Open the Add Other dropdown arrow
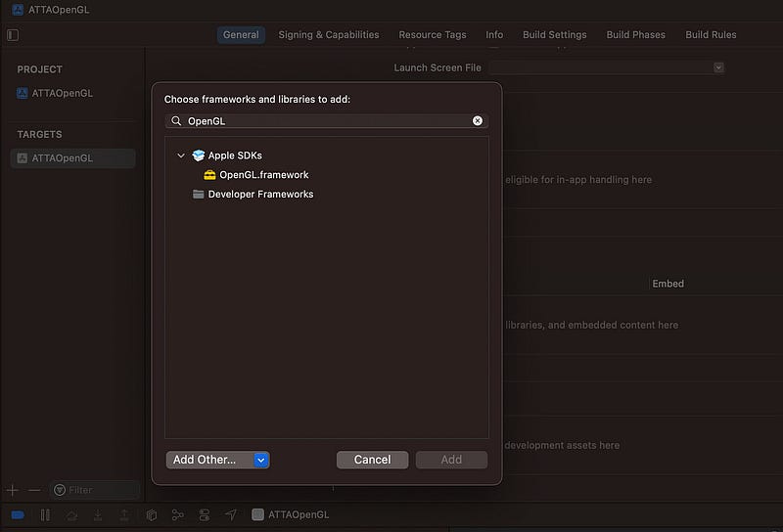783x532 pixels. coord(261,460)
